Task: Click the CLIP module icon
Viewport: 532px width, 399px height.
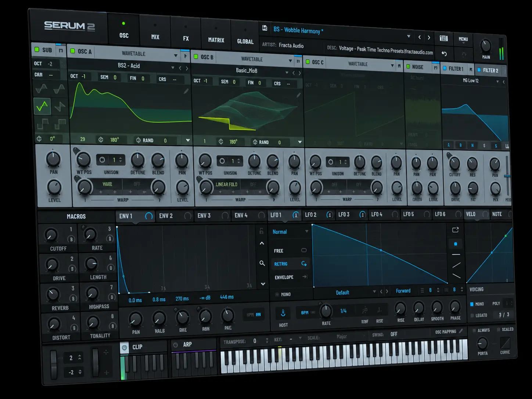Action: click(125, 347)
